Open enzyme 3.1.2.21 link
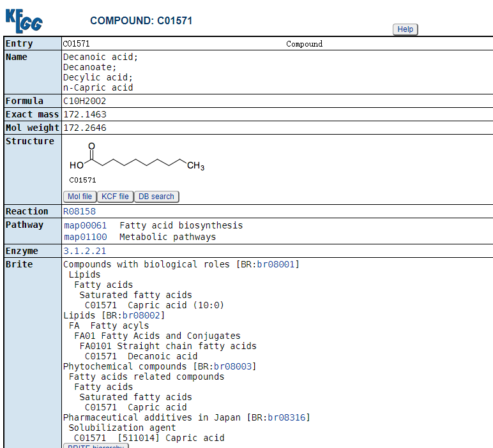Image resolution: width=493 pixels, height=448 pixels. pyautogui.click(x=84, y=251)
